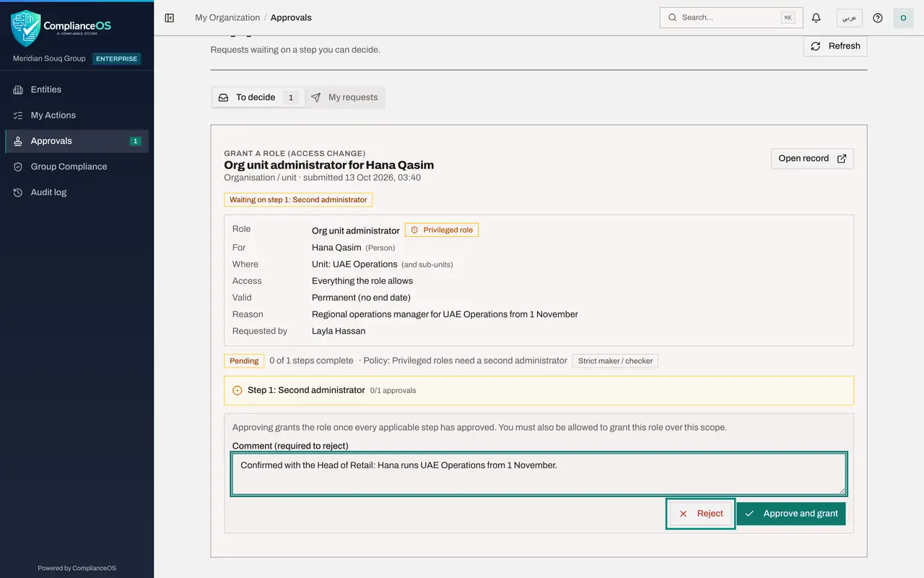Image resolution: width=924 pixels, height=578 pixels.
Task: Click in the Search field
Action: [731, 17]
